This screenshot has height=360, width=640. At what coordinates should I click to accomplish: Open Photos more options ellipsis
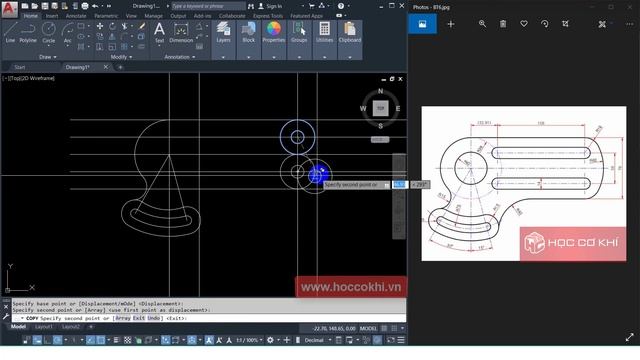point(630,24)
